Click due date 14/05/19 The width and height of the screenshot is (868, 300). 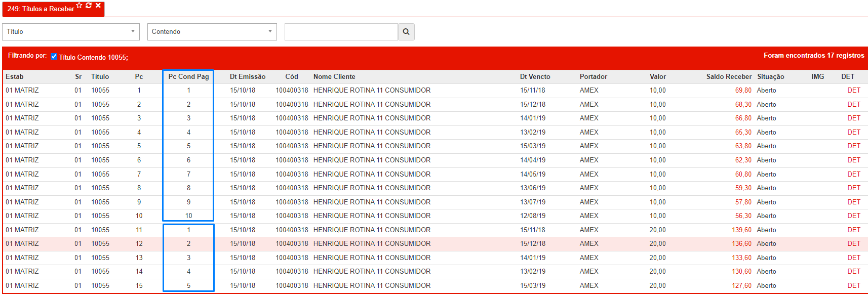[533, 174]
